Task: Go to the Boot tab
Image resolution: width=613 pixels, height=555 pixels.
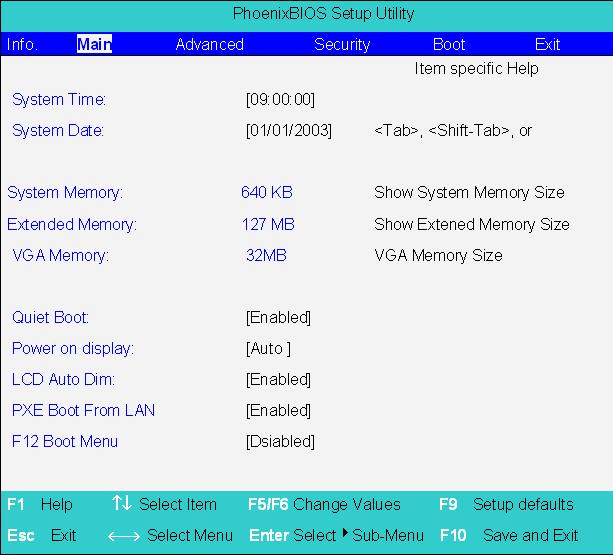Action: 449,44
